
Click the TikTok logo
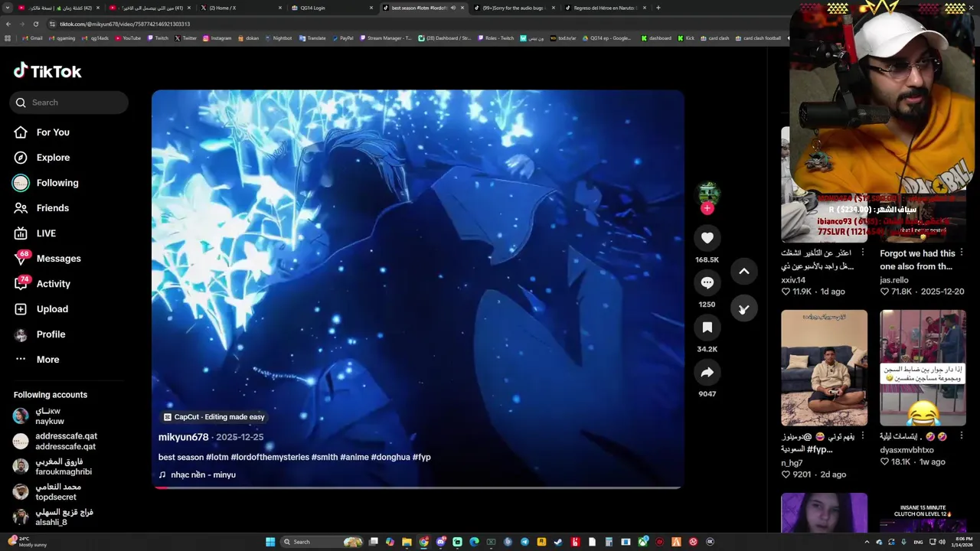[x=47, y=71]
